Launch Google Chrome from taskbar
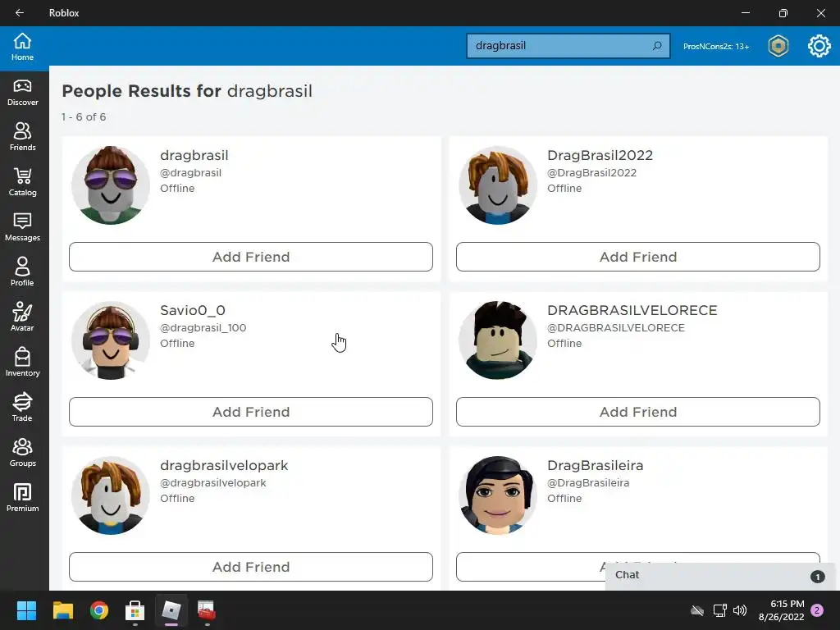This screenshot has height=630, width=840. point(99,610)
